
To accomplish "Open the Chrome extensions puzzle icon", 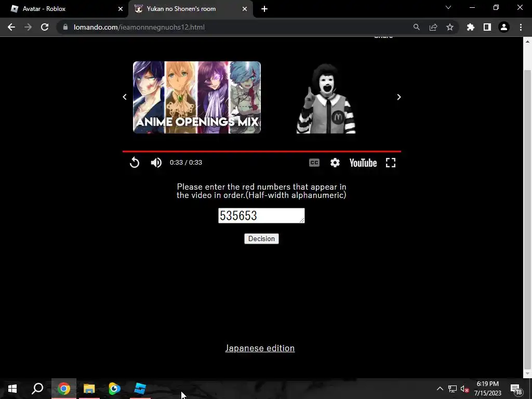I will point(470,27).
